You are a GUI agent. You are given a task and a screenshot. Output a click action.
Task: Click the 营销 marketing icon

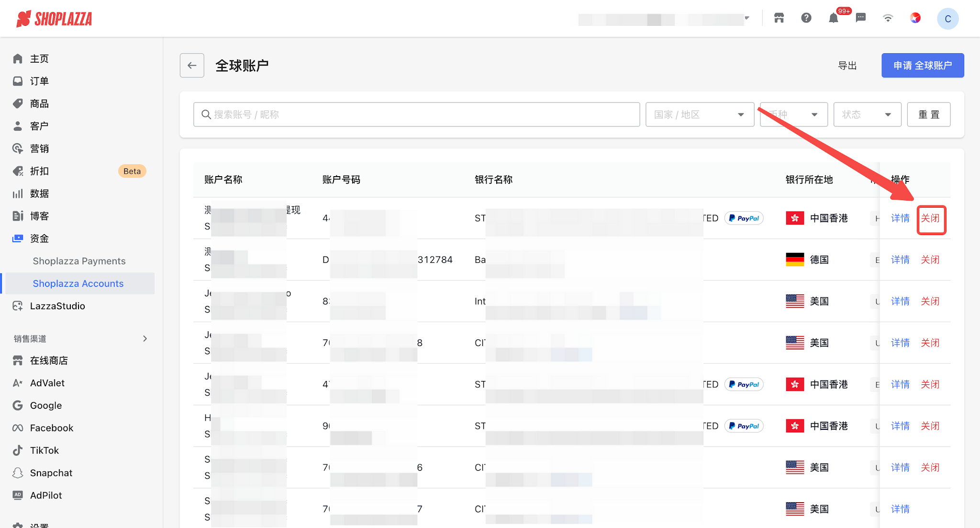[18, 148]
